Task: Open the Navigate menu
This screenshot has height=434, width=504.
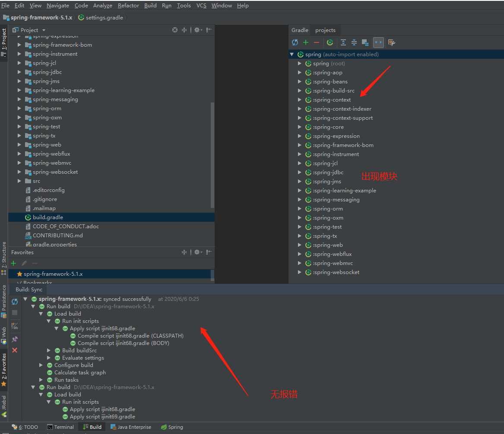Action: pos(58,6)
